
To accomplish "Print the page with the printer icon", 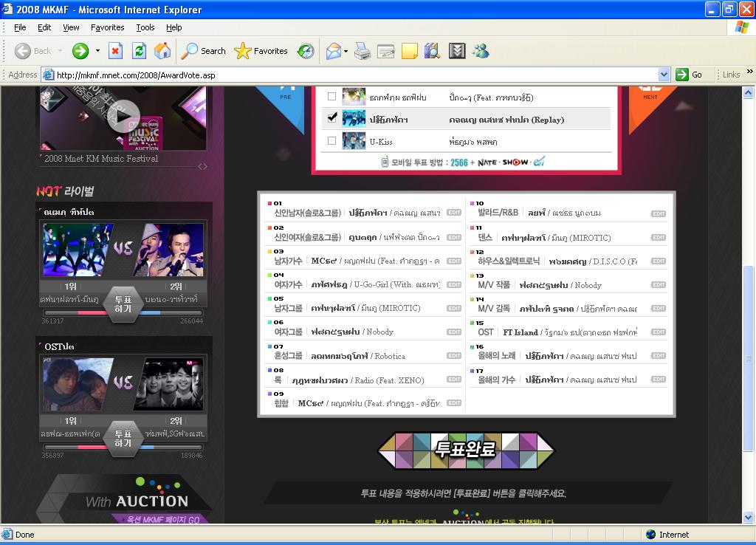I will click(362, 51).
